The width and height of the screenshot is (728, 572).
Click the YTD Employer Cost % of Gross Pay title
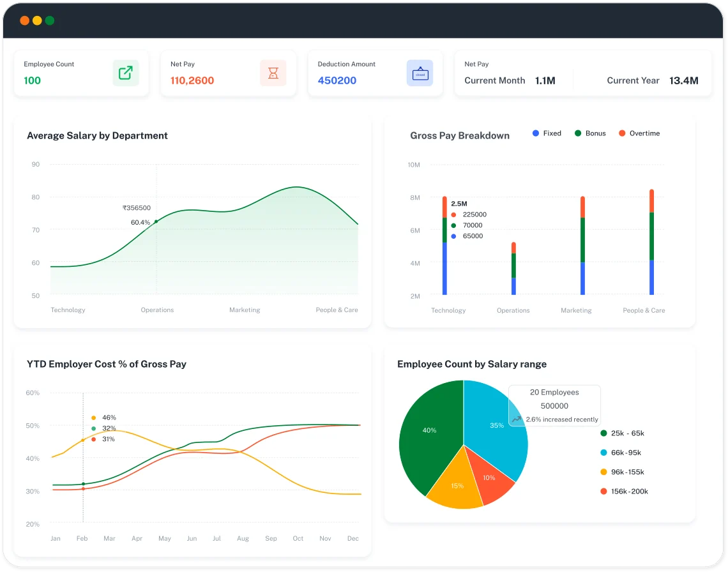(106, 364)
